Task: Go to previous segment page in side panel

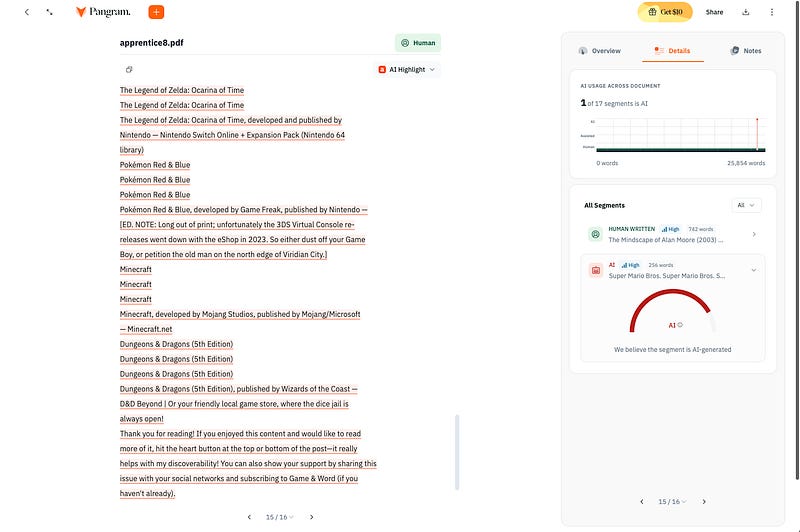Action: pyautogui.click(x=641, y=502)
